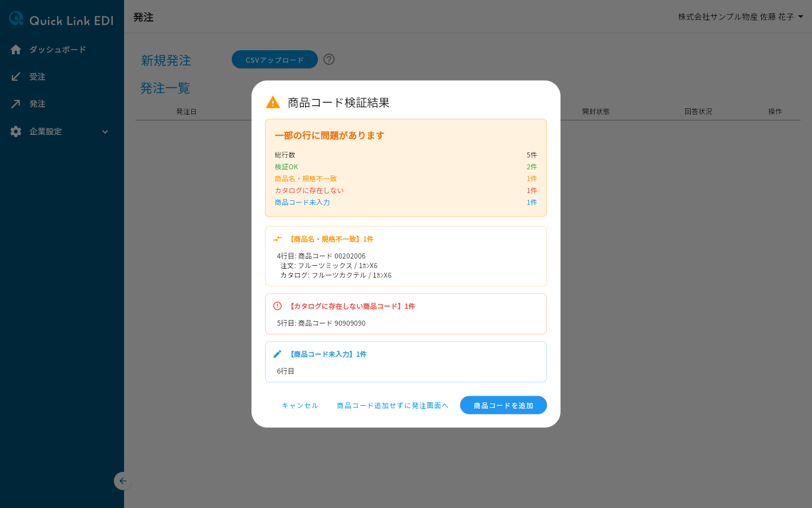Screen dimensions: 812x508
Task: Click 4行目: 商品コード 00202006 line
Action: 321,256
